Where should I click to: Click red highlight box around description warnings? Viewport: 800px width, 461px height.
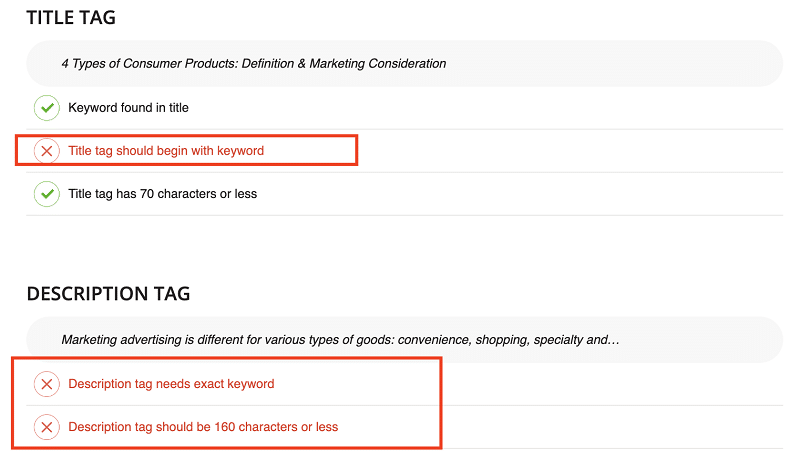[227, 403]
